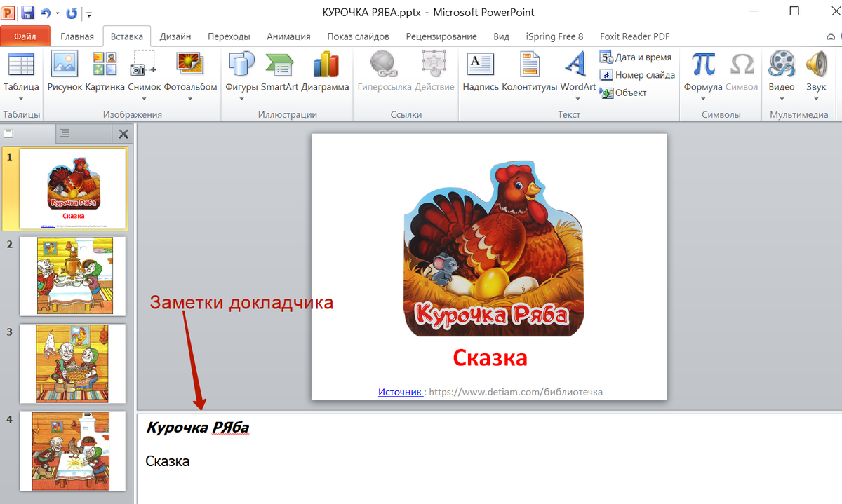Open the Источник hyperlink below the image
Viewport: 842px width, 504px height.
click(400, 392)
